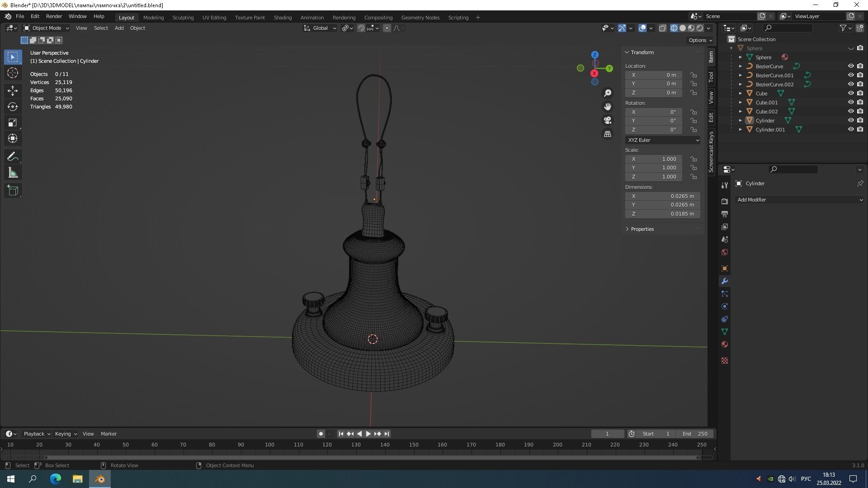Click the X Dimensions field
Screen dimensions: 868x488
coord(663,196)
